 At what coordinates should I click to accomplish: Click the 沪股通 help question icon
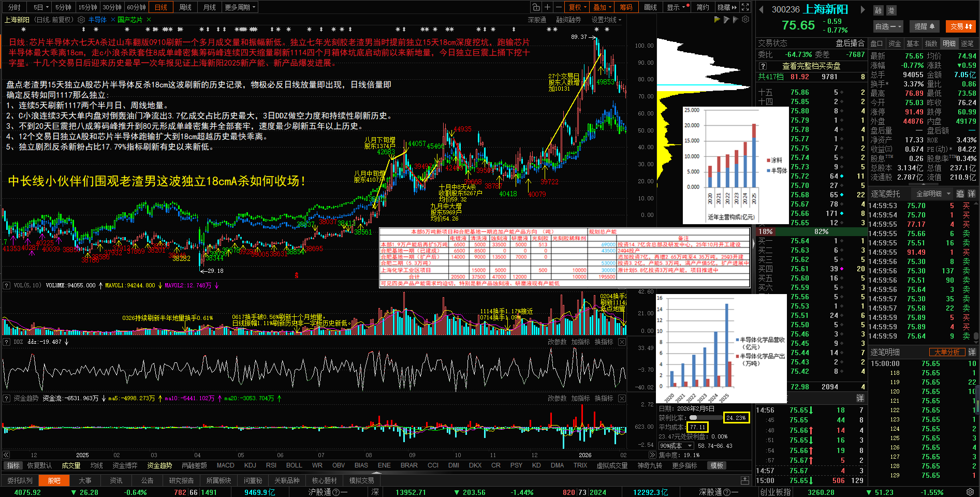tap(336, 492)
